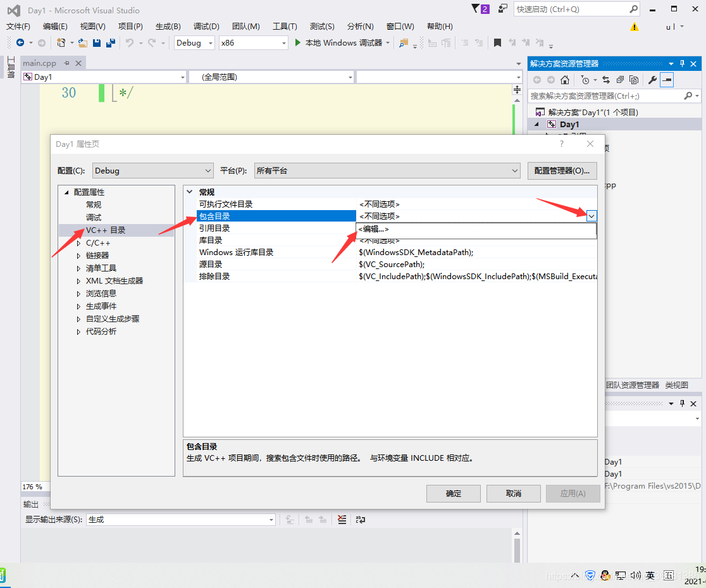The width and height of the screenshot is (706, 588).
Task: Select 调试 in property tree
Action: coord(94,218)
